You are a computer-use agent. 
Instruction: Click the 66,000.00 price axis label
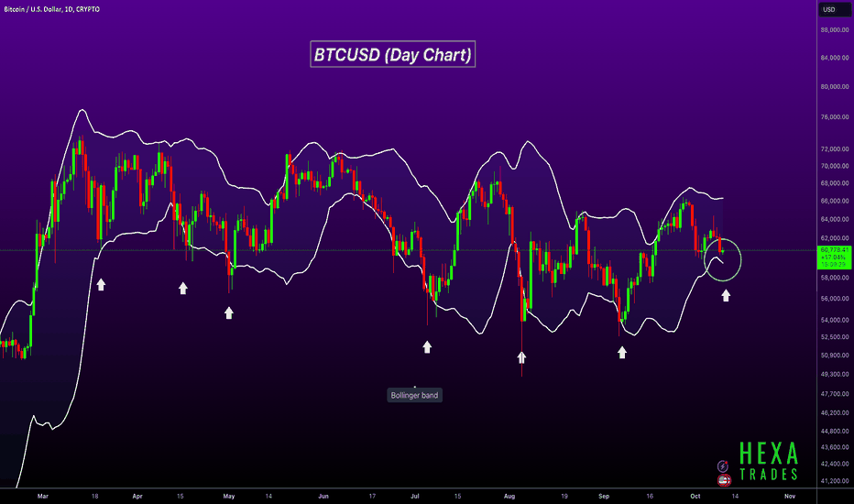[835, 201]
